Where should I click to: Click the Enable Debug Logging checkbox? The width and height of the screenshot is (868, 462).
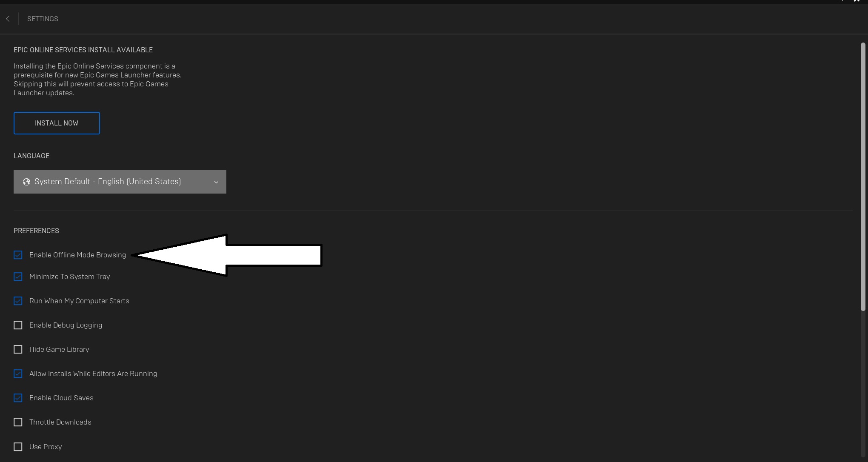click(18, 325)
